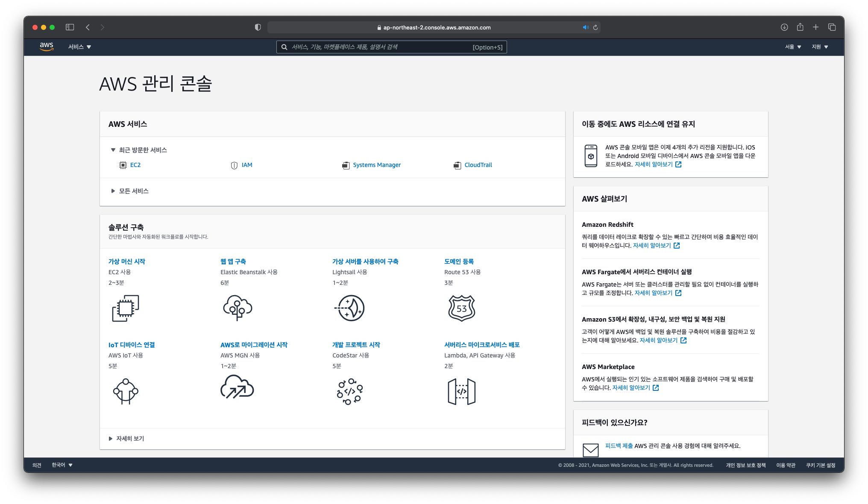Screen dimensions: 868x504
Task: Open the IoT 디바이스 연결 solution link
Action: pyautogui.click(x=132, y=345)
